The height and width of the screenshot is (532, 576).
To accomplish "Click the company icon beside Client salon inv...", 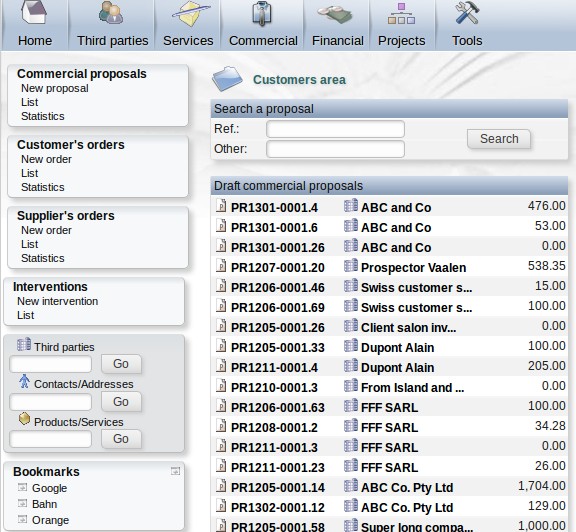I will point(351,325).
